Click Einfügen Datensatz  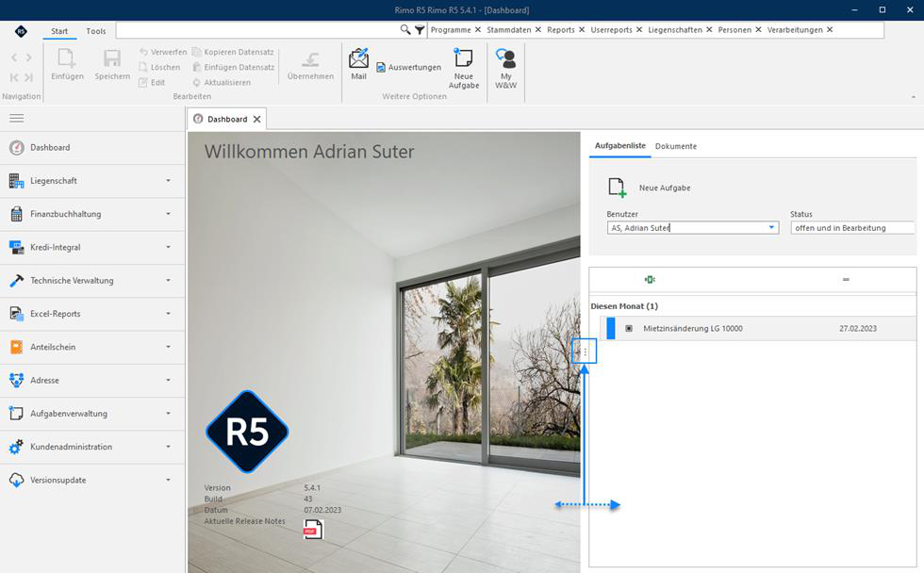pos(234,67)
